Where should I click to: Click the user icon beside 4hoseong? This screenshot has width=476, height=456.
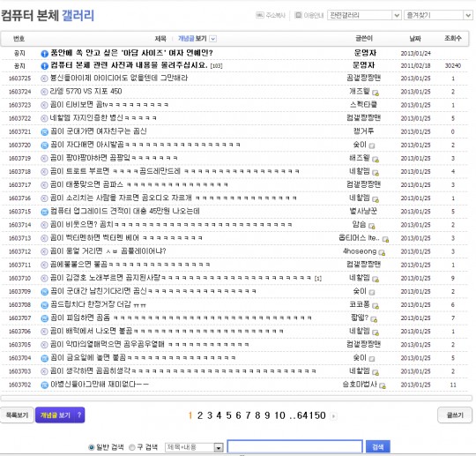382,252
